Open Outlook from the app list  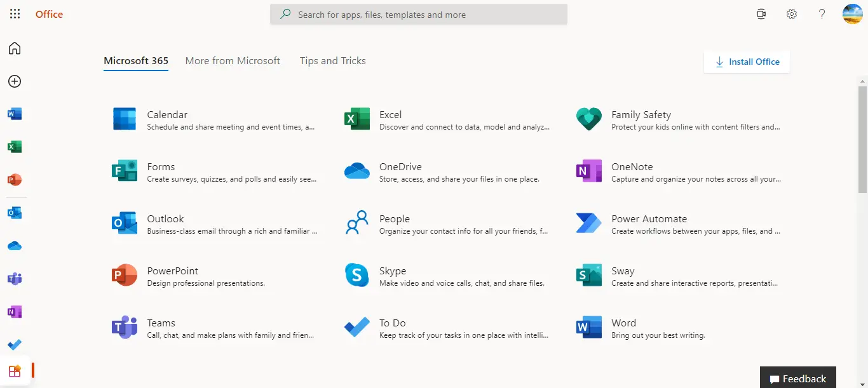pos(215,224)
